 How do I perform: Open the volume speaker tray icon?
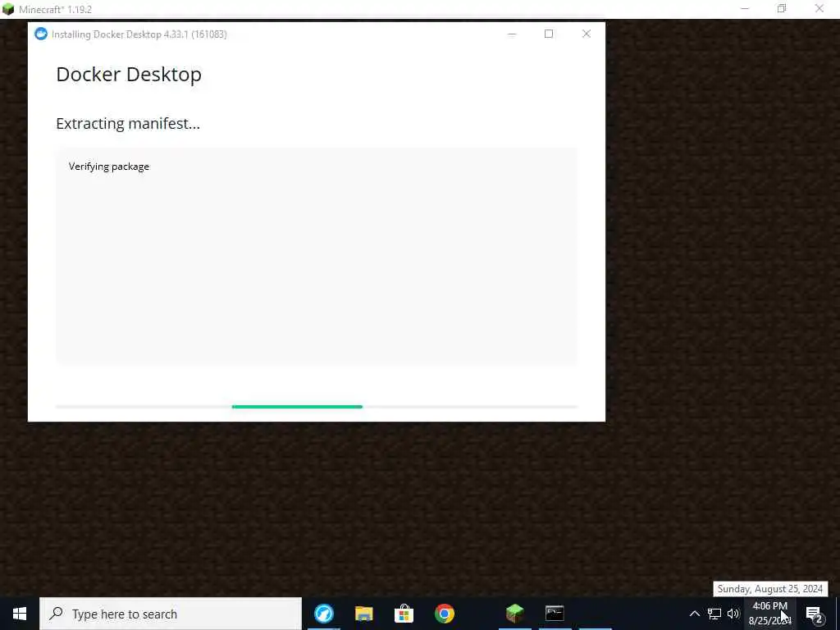(733, 614)
